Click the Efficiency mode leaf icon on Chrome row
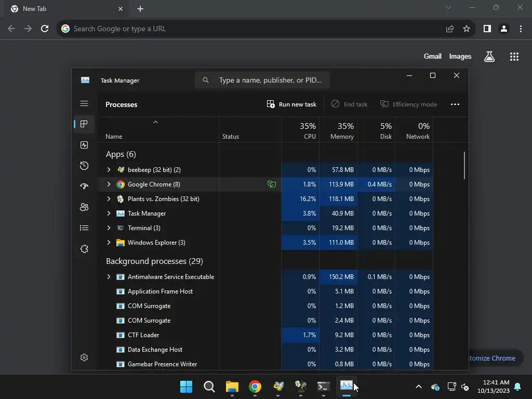The image size is (532, 399). pos(271,184)
